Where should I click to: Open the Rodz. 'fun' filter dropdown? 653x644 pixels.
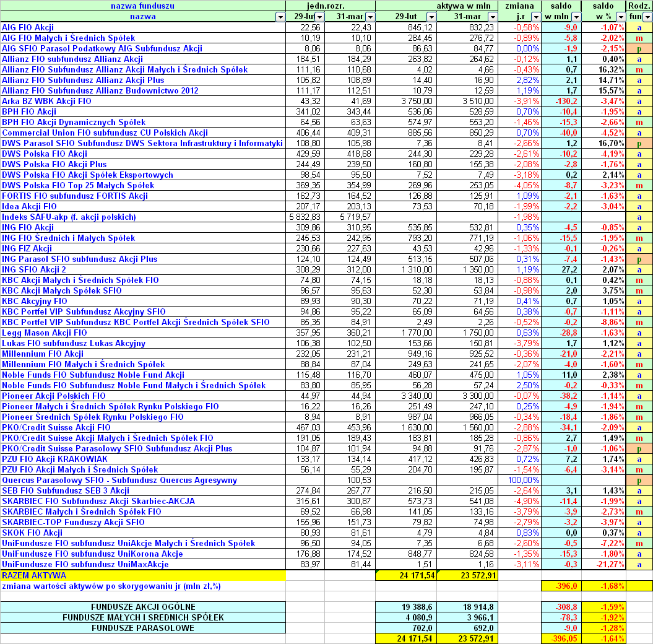[647, 17]
